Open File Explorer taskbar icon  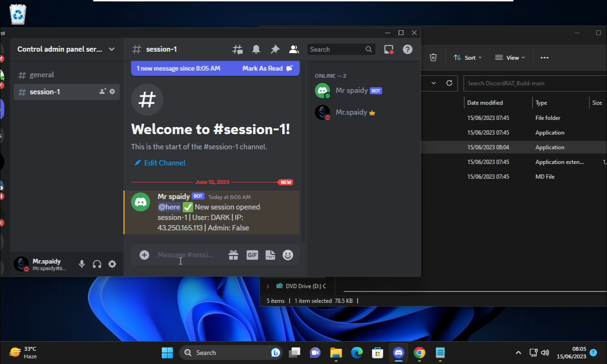(x=336, y=353)
